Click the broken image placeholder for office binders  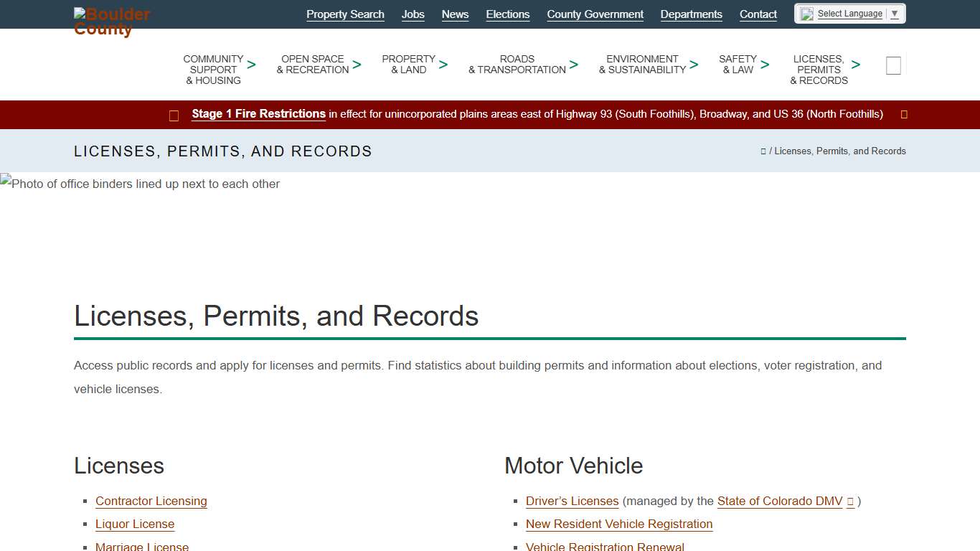tap(141, 184)
